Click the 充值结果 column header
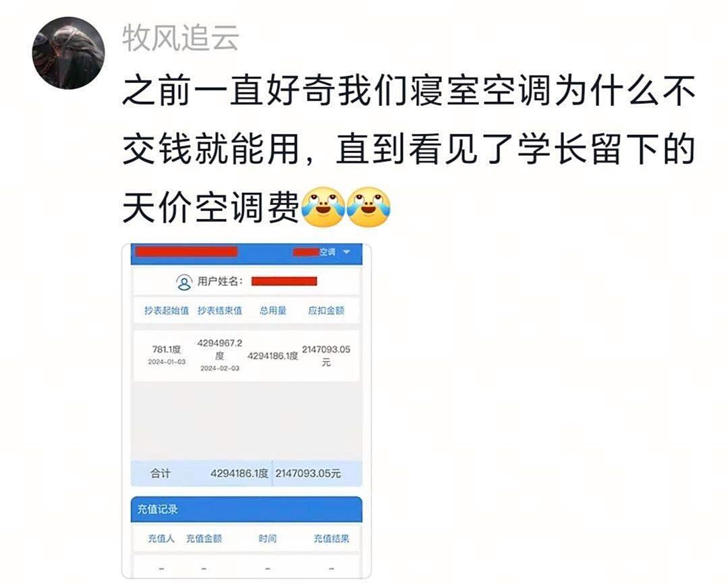 [331, 539]
